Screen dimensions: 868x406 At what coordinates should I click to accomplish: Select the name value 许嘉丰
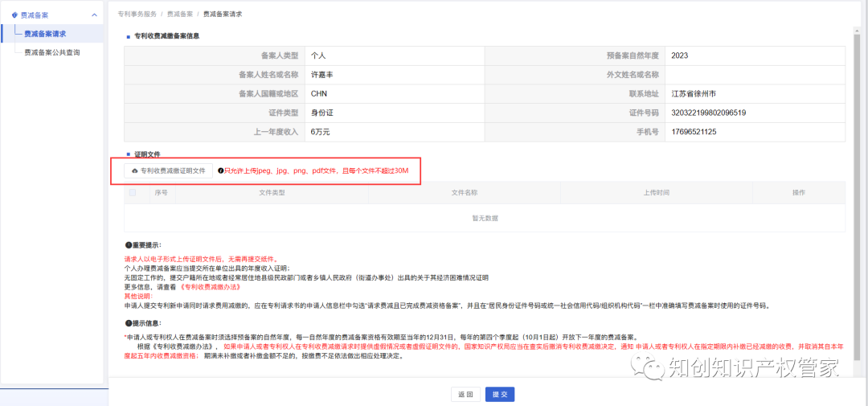(x=321, y=75)
